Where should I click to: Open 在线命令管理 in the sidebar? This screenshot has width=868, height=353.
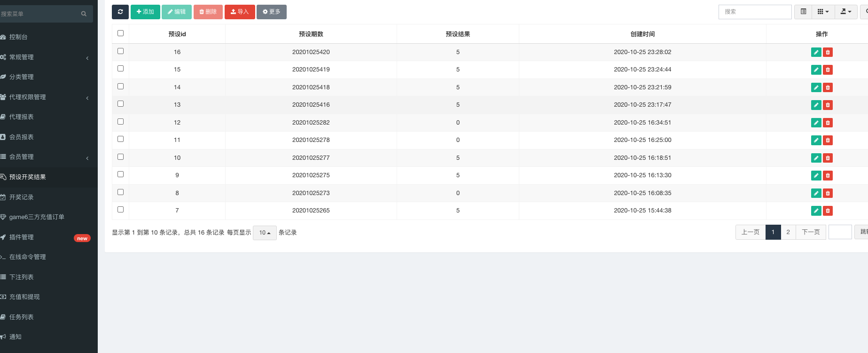49,257
